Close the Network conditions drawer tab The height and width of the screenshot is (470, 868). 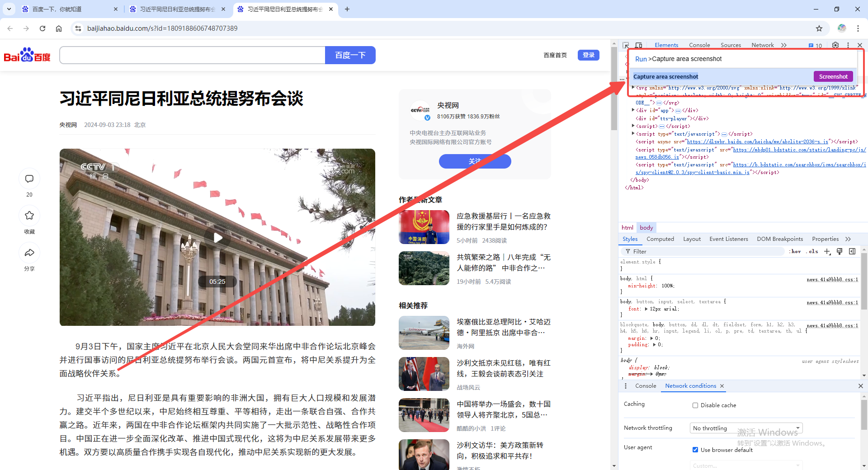coord(722,386)
